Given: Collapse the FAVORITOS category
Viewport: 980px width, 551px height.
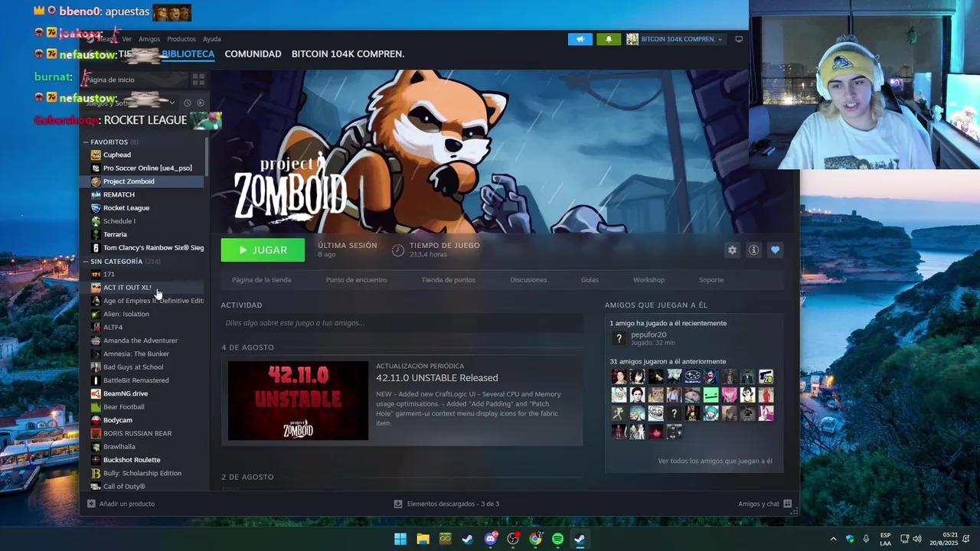Looking at the screenshot, I should coord(87,142).
